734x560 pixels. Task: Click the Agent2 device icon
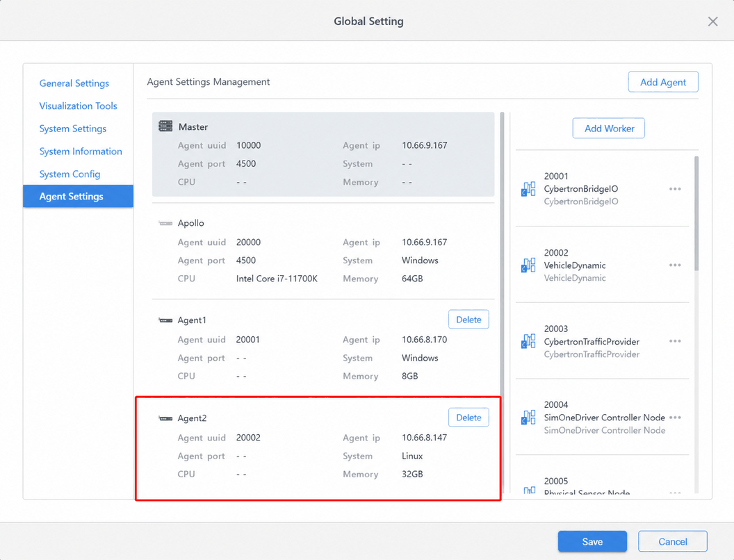point(165,418)
